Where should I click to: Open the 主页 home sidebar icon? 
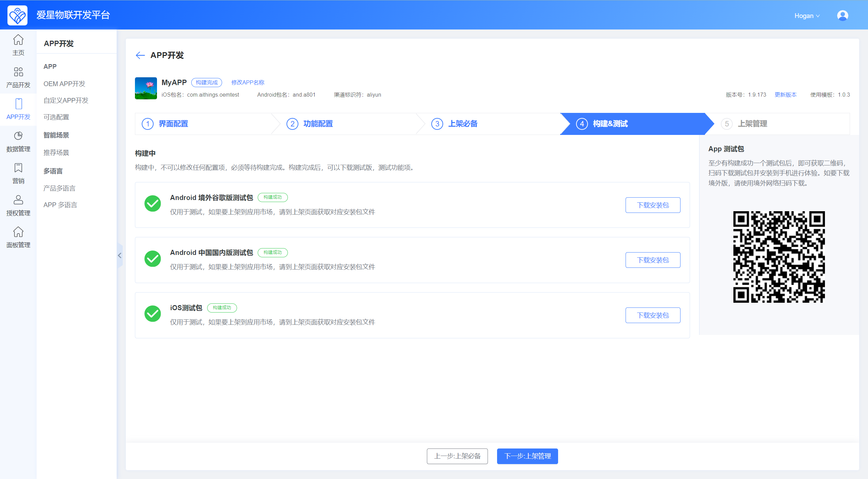[x=18, y=45]
